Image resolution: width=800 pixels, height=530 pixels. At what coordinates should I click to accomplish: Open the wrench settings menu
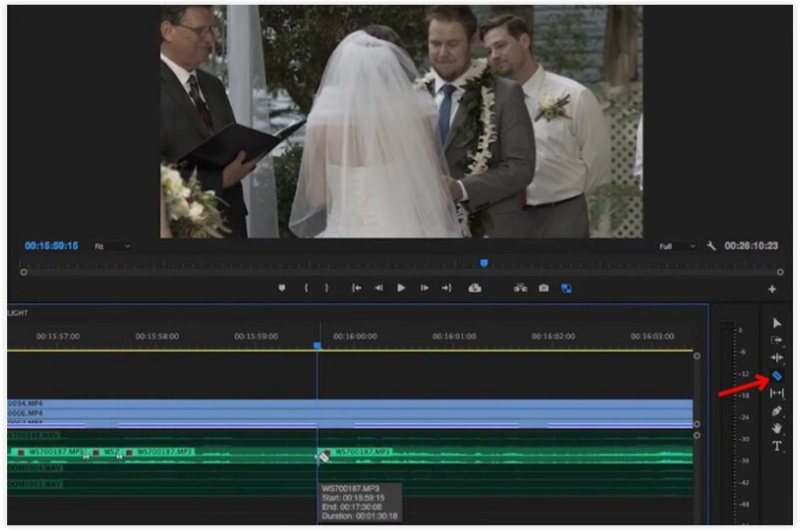pyautogui.click(x=711, y=246)
